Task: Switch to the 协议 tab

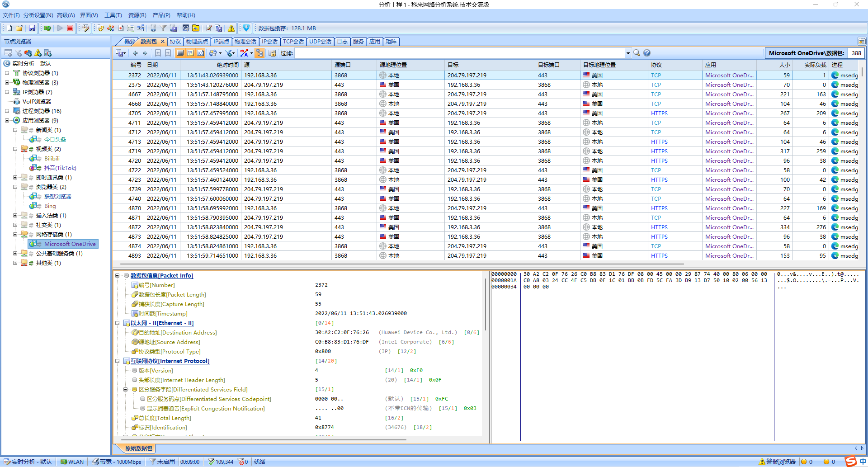Action: (175, 41)
